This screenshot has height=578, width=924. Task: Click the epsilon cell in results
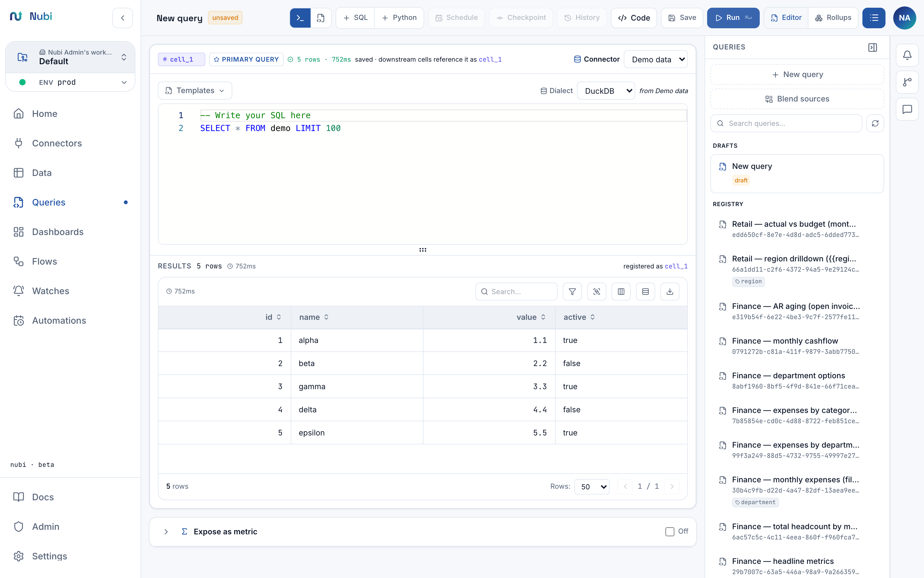point(357,433)
